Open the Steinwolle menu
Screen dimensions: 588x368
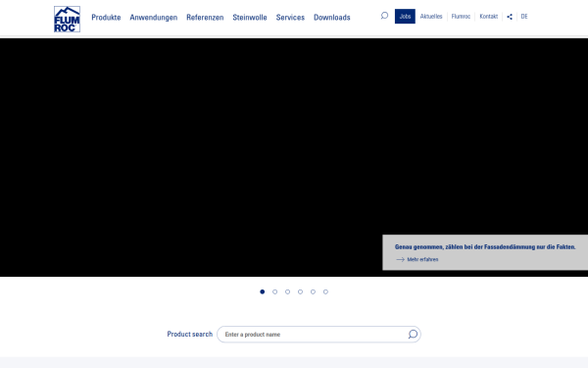(x=250, y=18)
